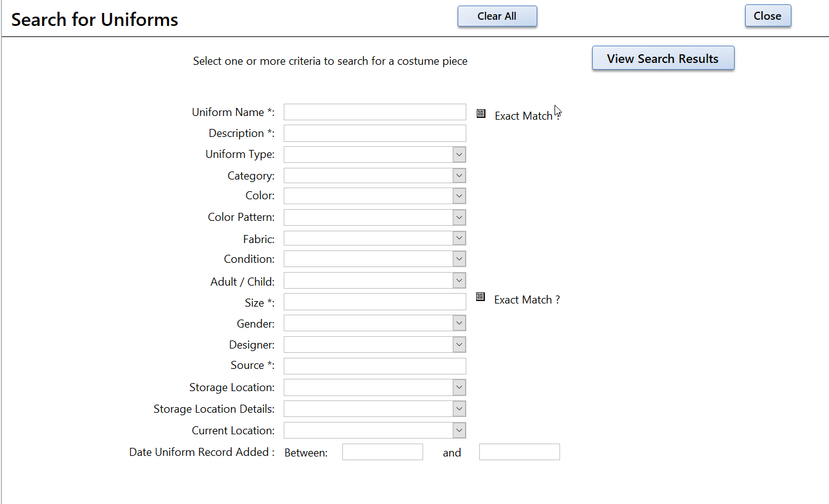Open the Designer dropdown list
The width and height of the screenshot is (829, 504).
click(x=459, y=344)
